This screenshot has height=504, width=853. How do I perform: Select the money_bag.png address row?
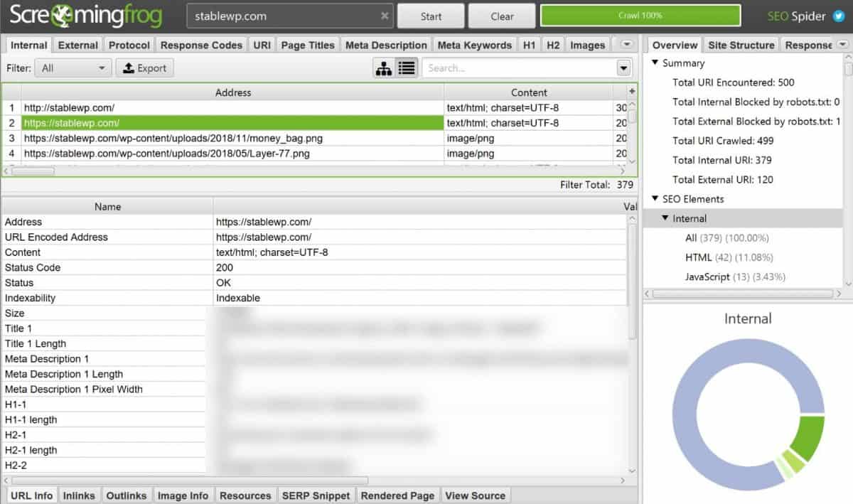pyautogui.click(x=232, y=138)
